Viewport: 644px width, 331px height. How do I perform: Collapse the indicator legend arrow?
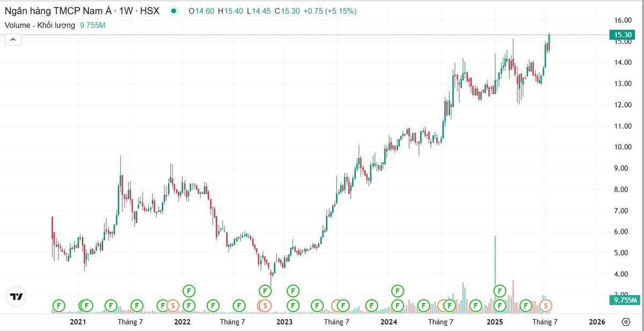[x=13, y=39]
